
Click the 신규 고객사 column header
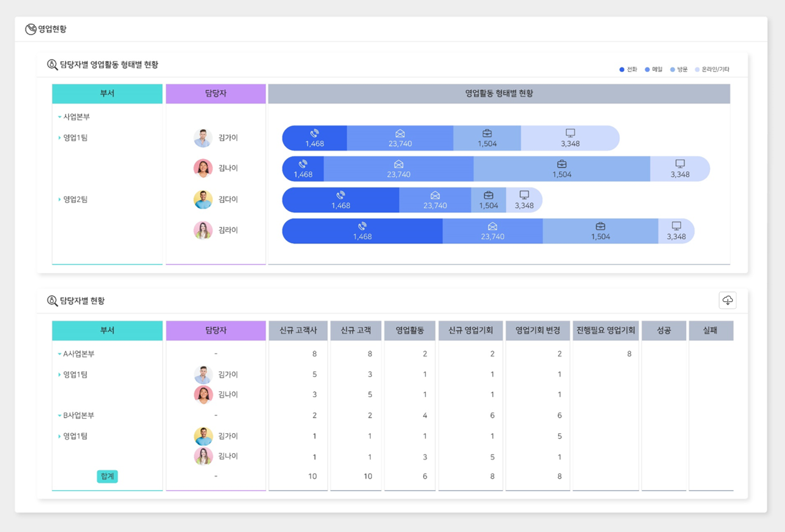(298, 331)
